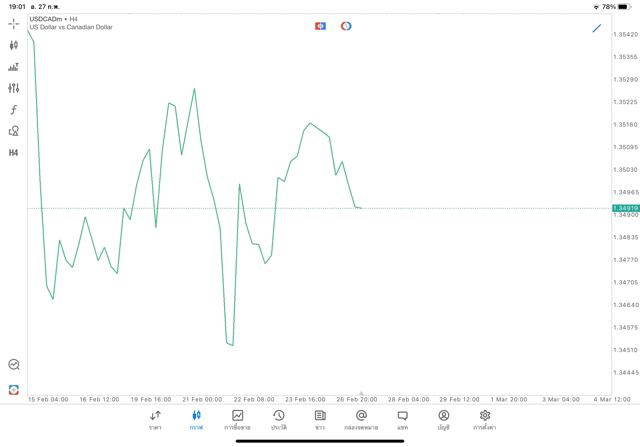Open the การตั้งค่า settings tab
The image size is (640, 447).
point(485,420)
